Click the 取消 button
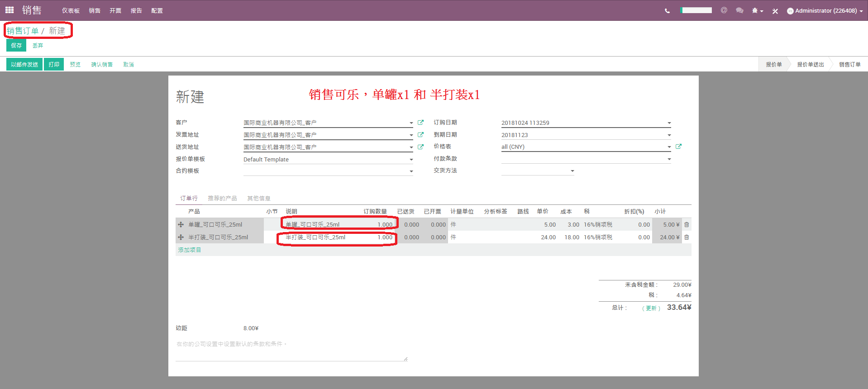The width and height of the screenshot is (868, 389). [x=129, y=65]
